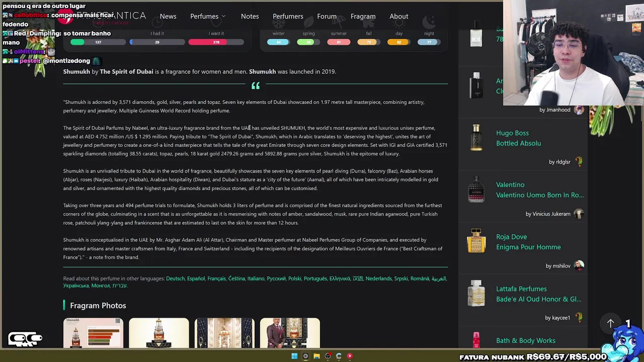The image size is (644, 362).
Task: Vote on the day bar
Action: pyautogui.click(x=398, y=42)
